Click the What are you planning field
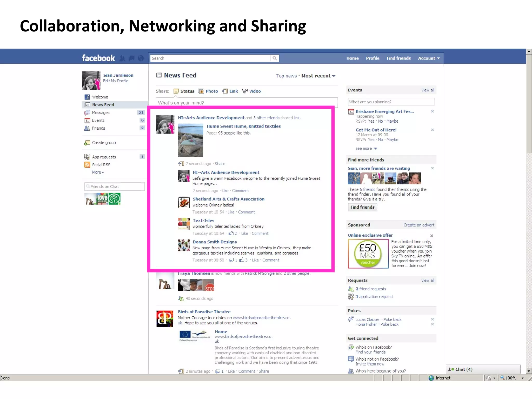Screen dimensions: 532x399 pos(391,102)
